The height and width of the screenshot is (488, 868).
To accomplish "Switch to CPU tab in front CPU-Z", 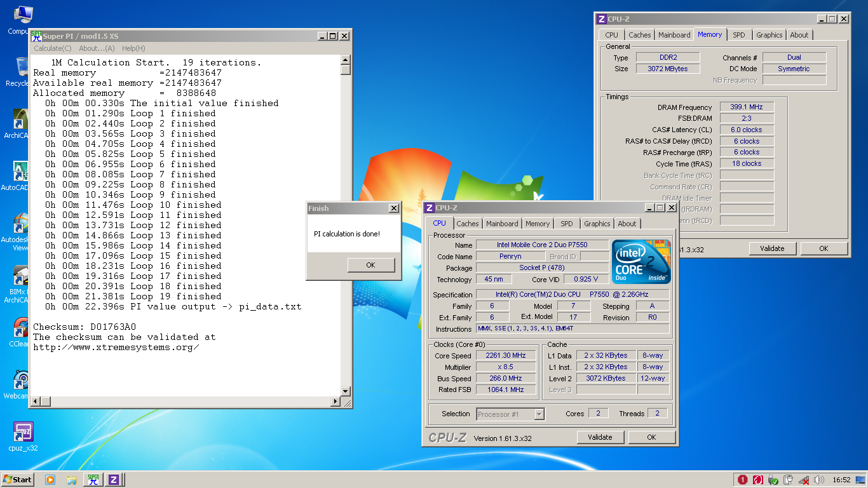I will pos(439,223).
